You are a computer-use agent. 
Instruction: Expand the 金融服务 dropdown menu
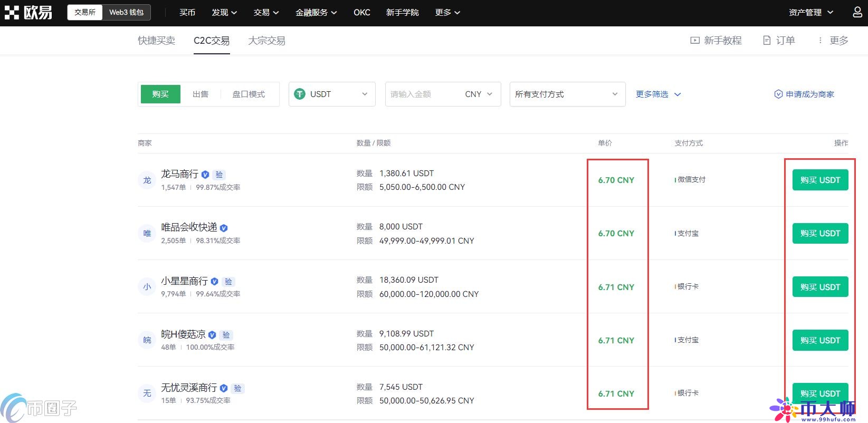316,12
